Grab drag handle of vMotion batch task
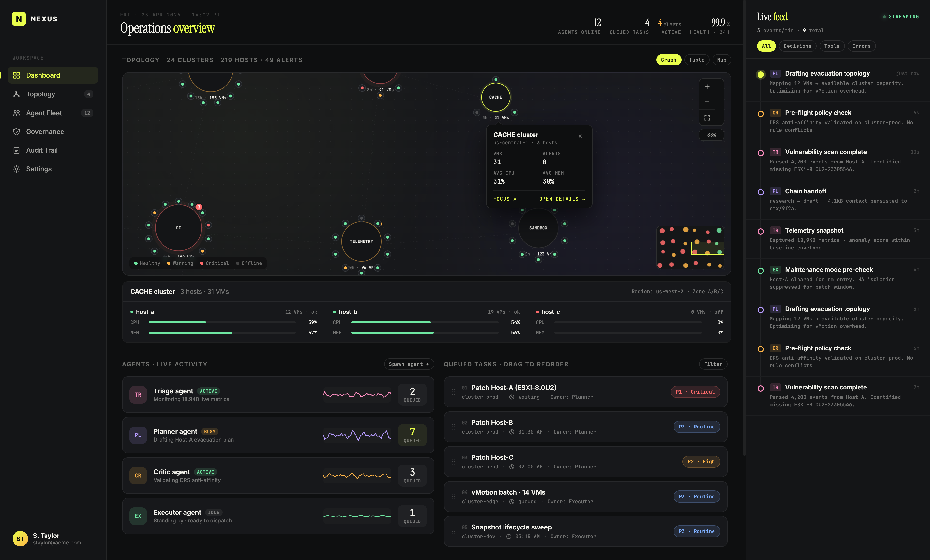Viewport: 930px width, 560px height. point(453,497)
